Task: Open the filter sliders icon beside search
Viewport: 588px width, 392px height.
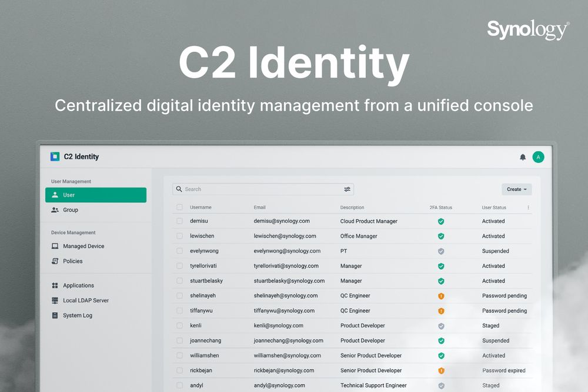Action: pyautogui.click(x=347, y=189)
